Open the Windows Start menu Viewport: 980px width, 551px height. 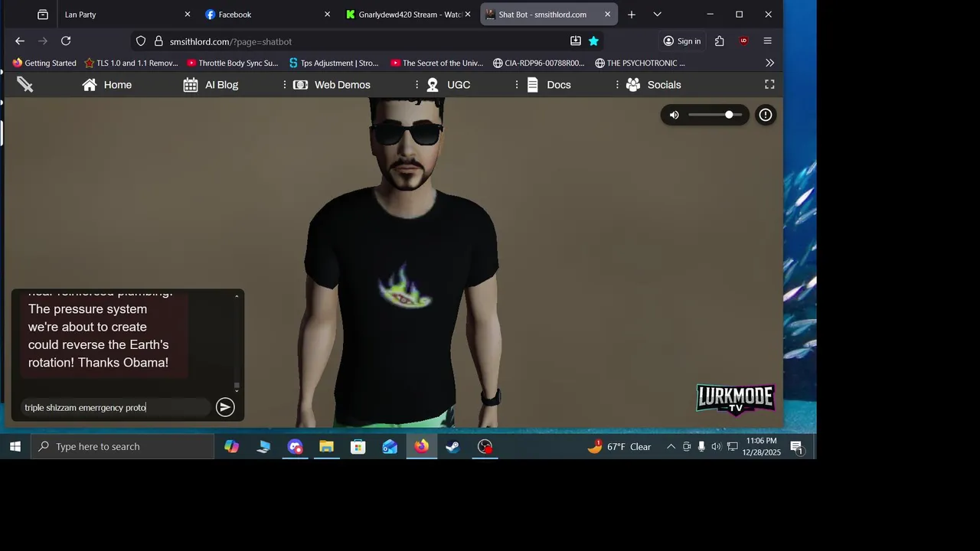click(15, 447)
